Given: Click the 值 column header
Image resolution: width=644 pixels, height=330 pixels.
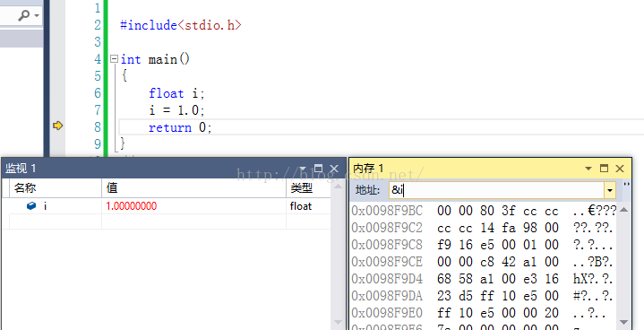Looking at the screenshot, I should pyautogui.click(x=193, y=188).
